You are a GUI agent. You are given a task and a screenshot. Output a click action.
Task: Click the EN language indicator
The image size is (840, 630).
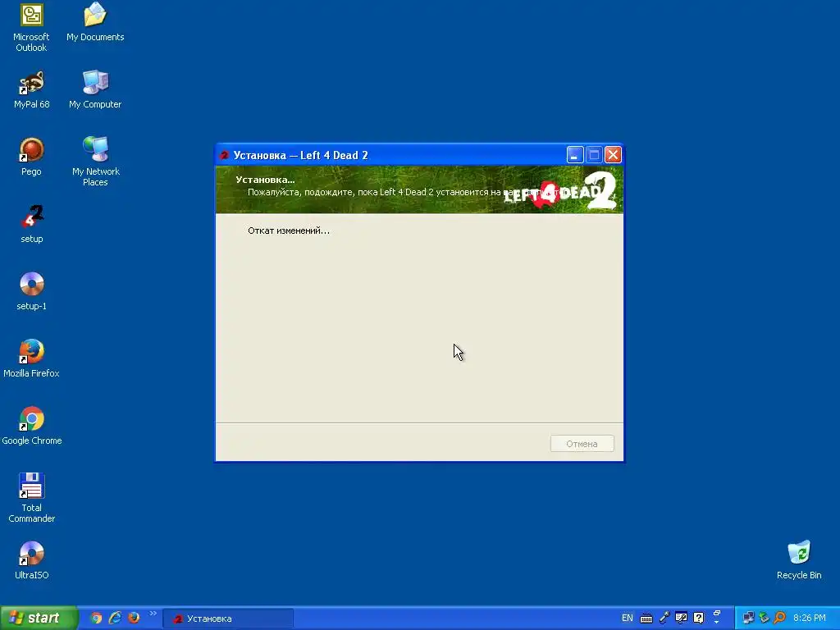click(627, 618)
